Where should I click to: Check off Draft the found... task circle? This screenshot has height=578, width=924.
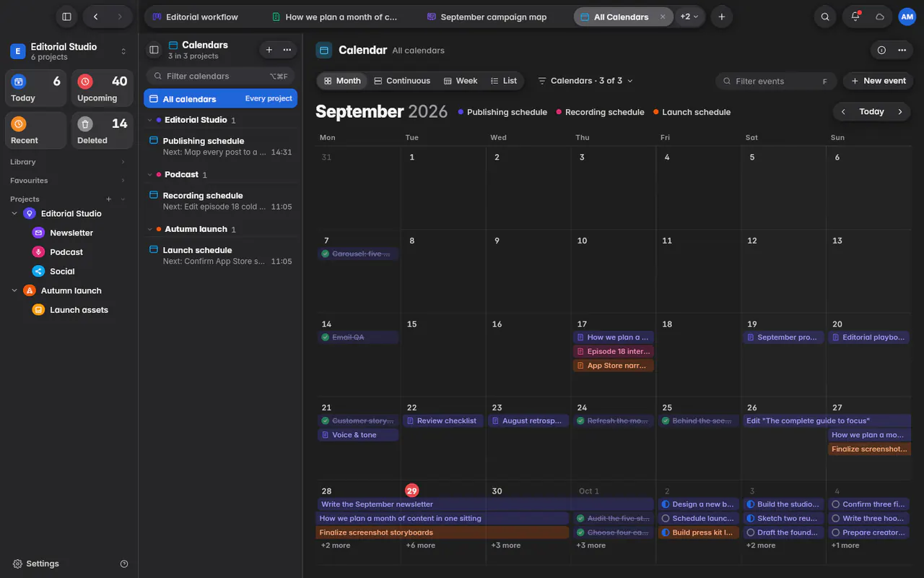751,532
